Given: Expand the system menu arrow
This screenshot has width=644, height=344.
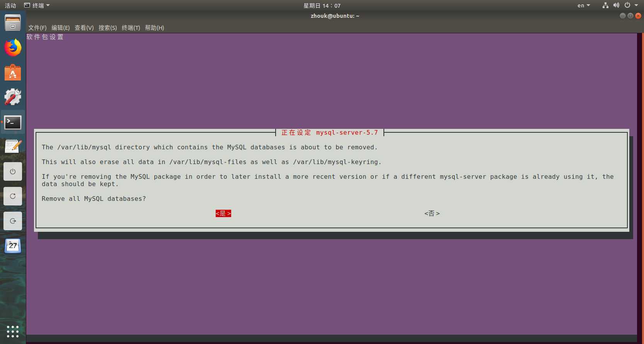Looking at the screenshot, I should pyautogui.click(x=636, y=5).
